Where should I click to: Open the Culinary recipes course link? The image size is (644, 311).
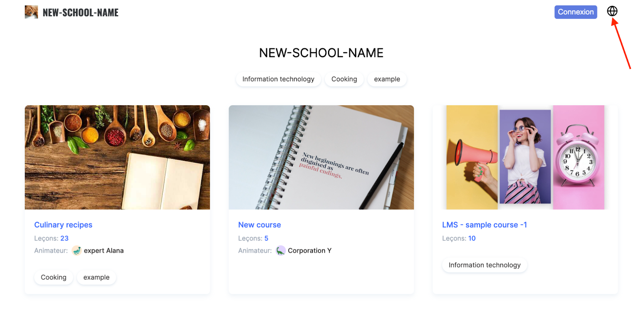pyautogui.click(x=63, y=225)
